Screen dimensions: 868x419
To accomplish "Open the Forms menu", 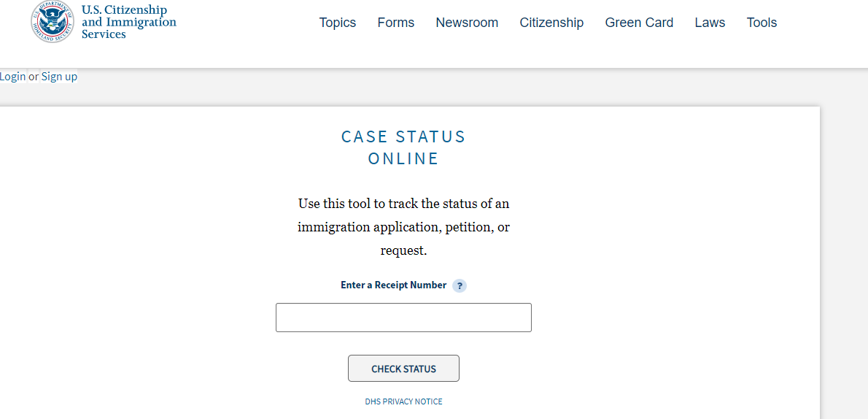I will pos(395,23).
